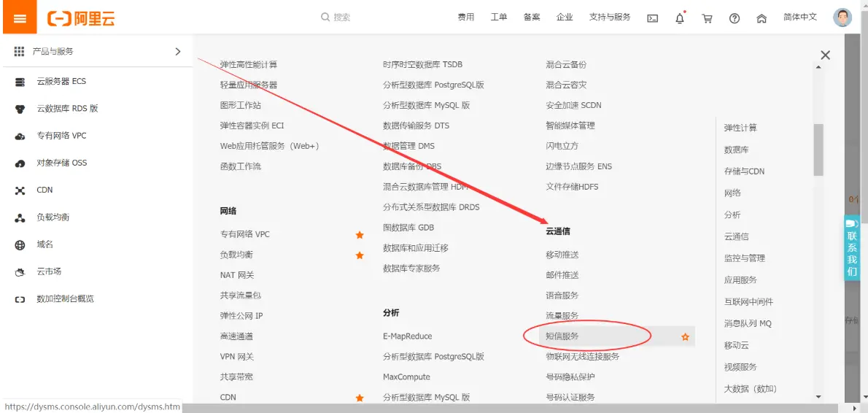Expand the 产品与服务 chevron arrow
Viewport: 868px width, 413px height.
coord(178,52)
